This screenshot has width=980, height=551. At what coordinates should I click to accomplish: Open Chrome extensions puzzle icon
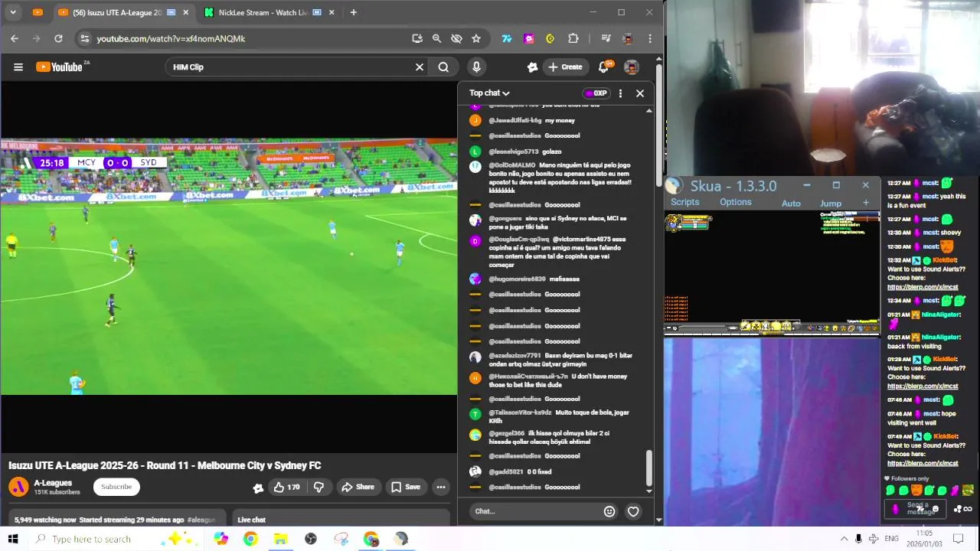coord(573,38)
